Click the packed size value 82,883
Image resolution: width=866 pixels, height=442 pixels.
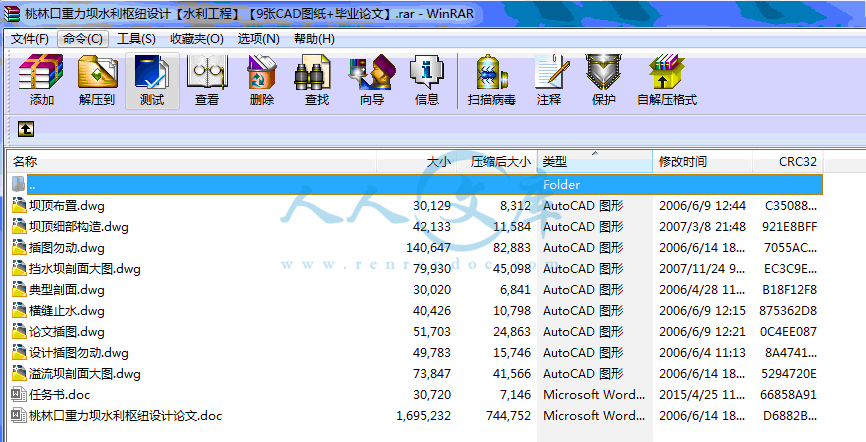click(512, 248)
